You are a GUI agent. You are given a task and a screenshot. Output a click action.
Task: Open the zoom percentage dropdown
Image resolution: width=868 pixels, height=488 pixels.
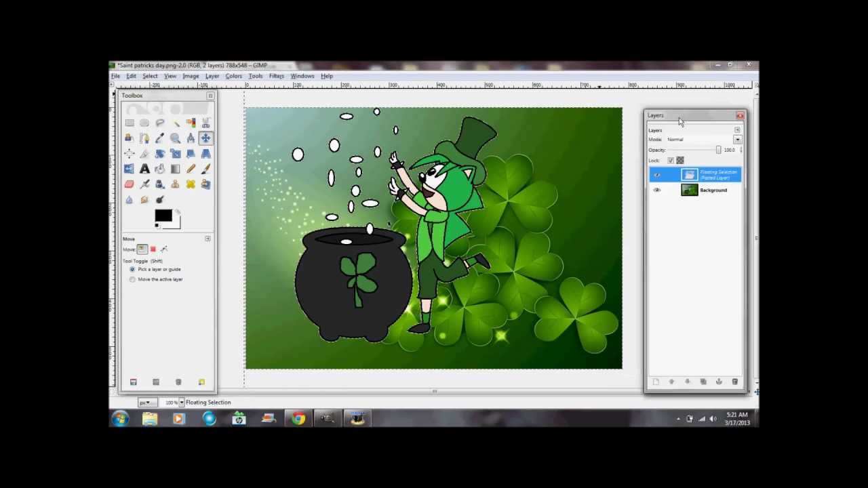click(181, 403)
